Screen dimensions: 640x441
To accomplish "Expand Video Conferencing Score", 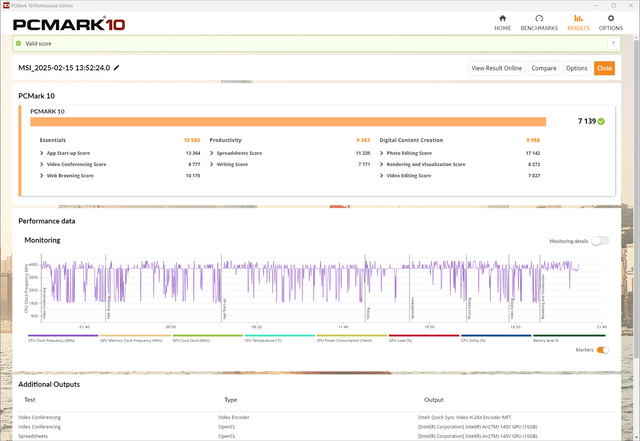I will click(x=42, y=164).
